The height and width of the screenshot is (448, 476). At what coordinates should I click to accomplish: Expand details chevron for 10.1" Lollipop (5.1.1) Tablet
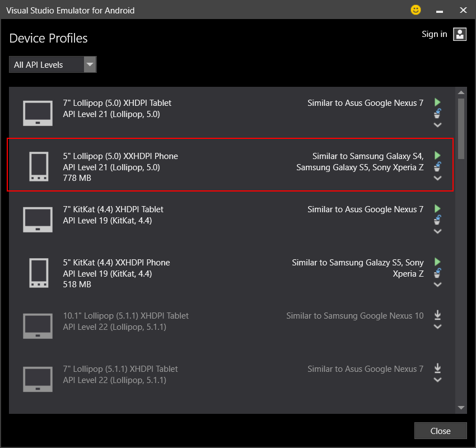coord(438,326)
